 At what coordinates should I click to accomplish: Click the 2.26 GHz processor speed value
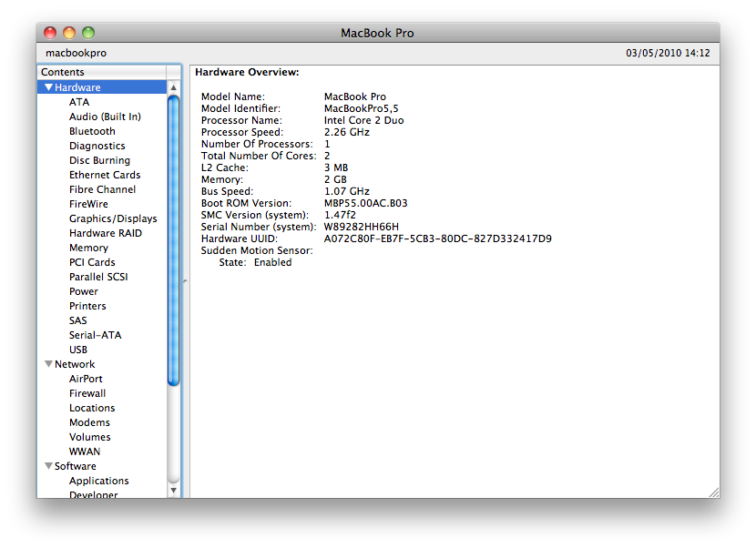click(347, 132)
